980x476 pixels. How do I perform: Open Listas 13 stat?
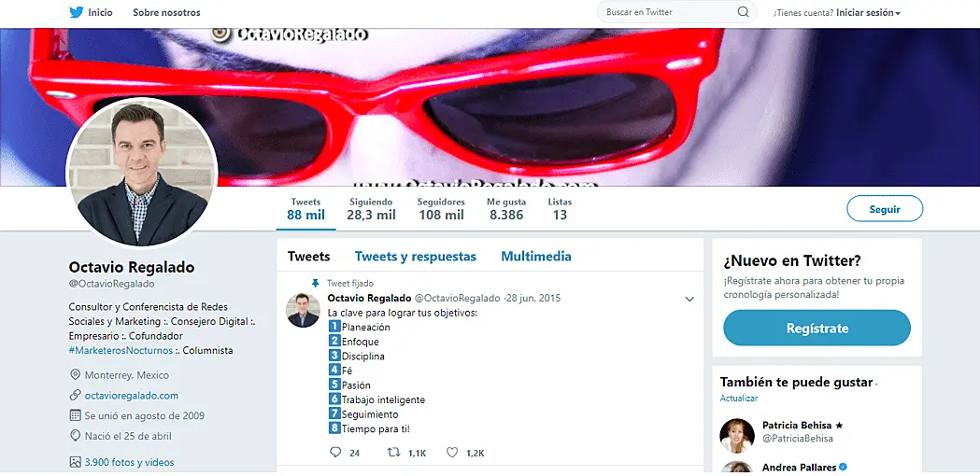(x=560, y=209)
